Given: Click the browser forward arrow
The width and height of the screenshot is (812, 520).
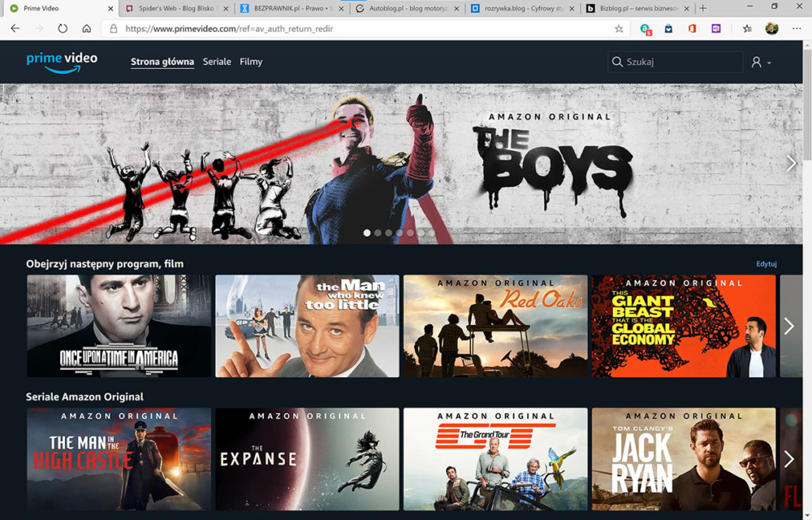Looking at the screenshot, I should 39,28.
